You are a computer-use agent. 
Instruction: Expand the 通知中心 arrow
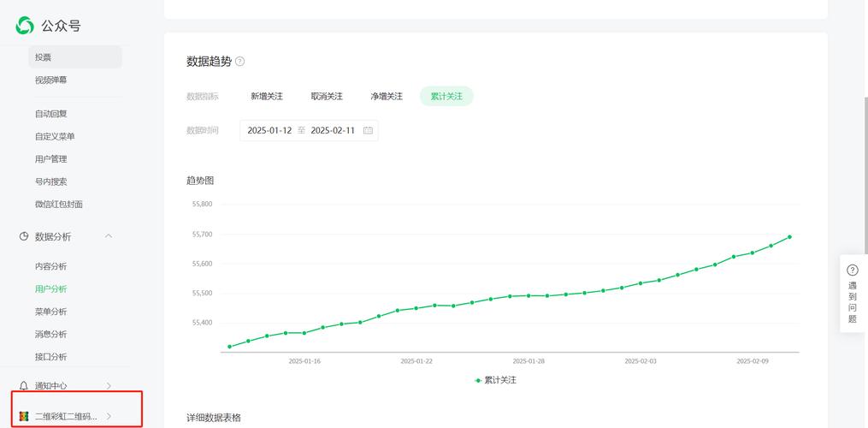pyautogui.click(x=109, y=386)
